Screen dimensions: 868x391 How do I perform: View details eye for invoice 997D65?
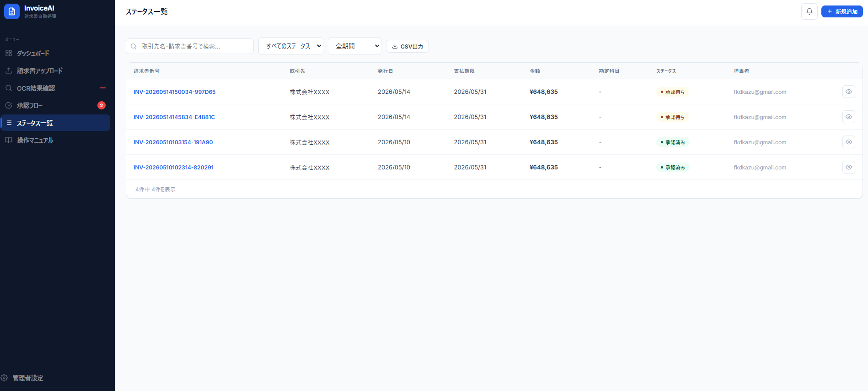click(848, 92)
